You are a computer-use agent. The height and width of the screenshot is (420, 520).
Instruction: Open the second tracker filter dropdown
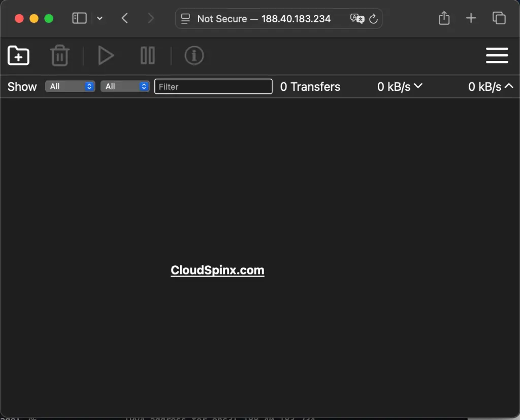[125, 86]
